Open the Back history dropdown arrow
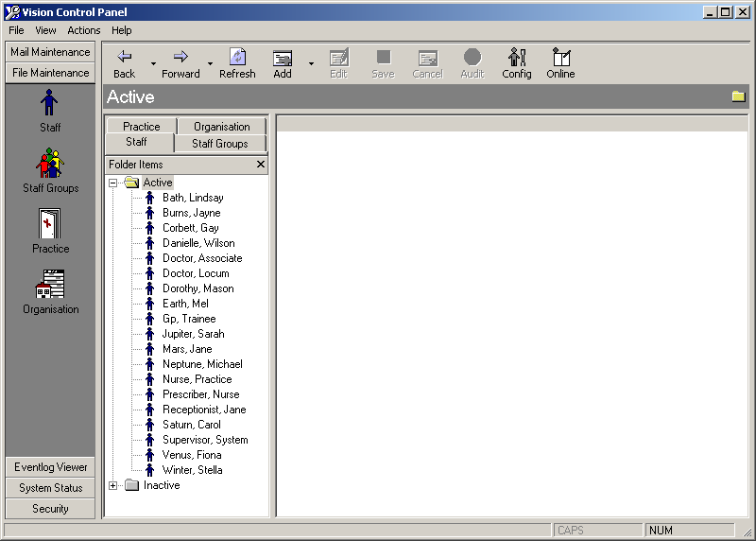This screenshot has height=541, width=756. [x=153, y=63]
